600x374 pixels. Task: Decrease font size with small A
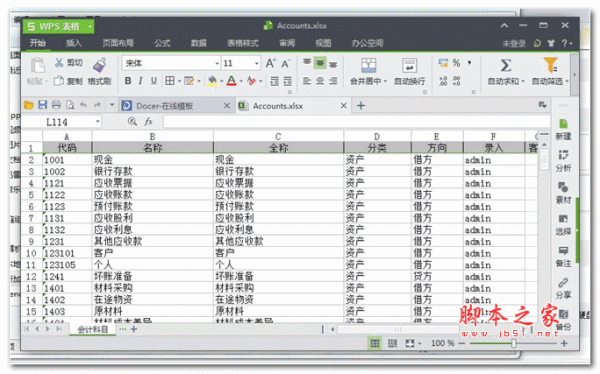285,64
